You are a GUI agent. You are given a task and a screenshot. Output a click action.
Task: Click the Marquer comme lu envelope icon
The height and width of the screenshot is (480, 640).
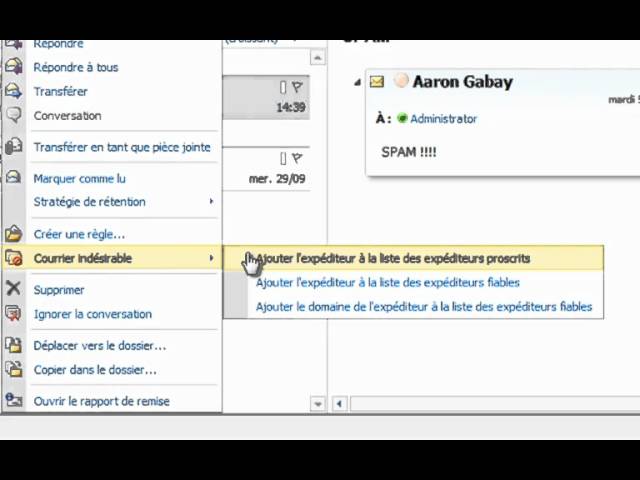click(x=13, y=177)
